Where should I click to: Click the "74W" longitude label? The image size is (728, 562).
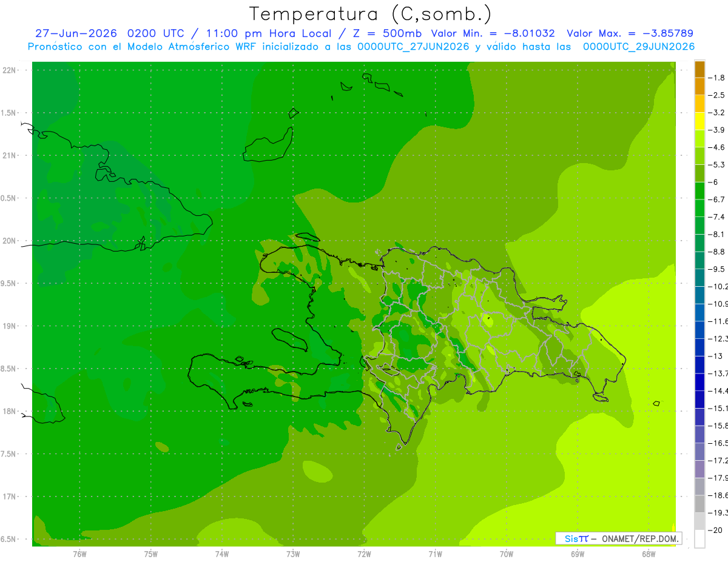click(222, 554)
